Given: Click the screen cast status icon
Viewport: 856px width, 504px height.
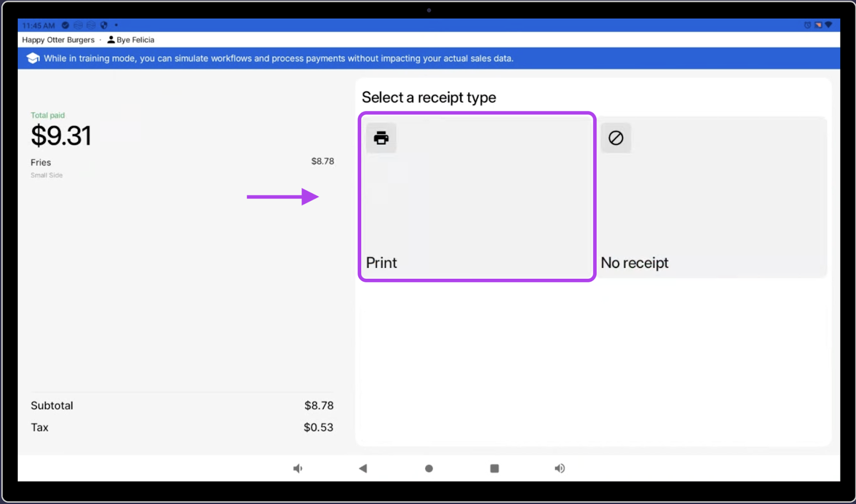Looking at the screenshot, I should tap(818, 25).
